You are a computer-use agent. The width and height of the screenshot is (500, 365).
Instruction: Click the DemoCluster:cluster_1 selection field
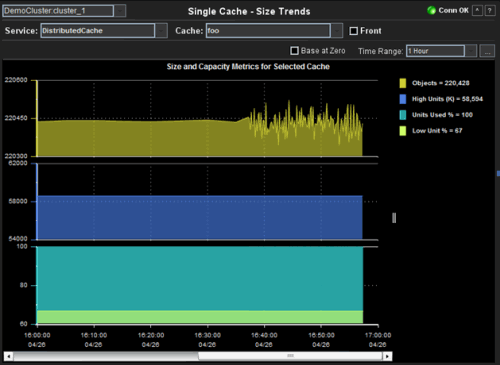tap(58, 11)
